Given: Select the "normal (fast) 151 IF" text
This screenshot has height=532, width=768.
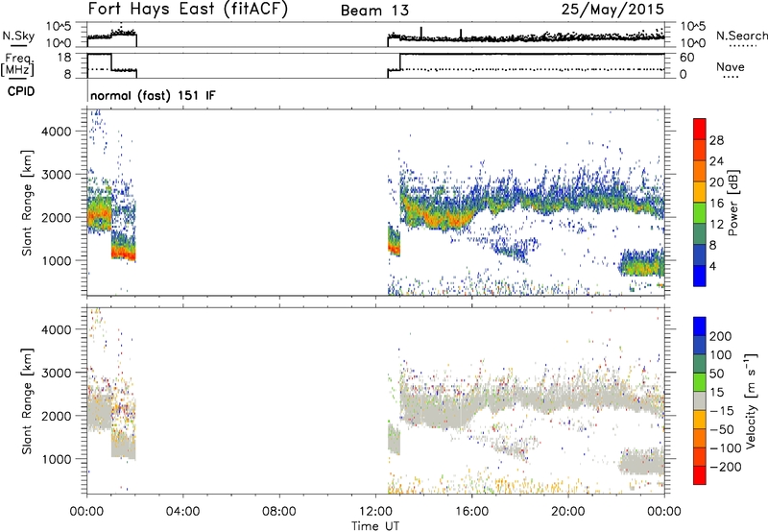Looking at the screenshot, I should click(153, 95).
